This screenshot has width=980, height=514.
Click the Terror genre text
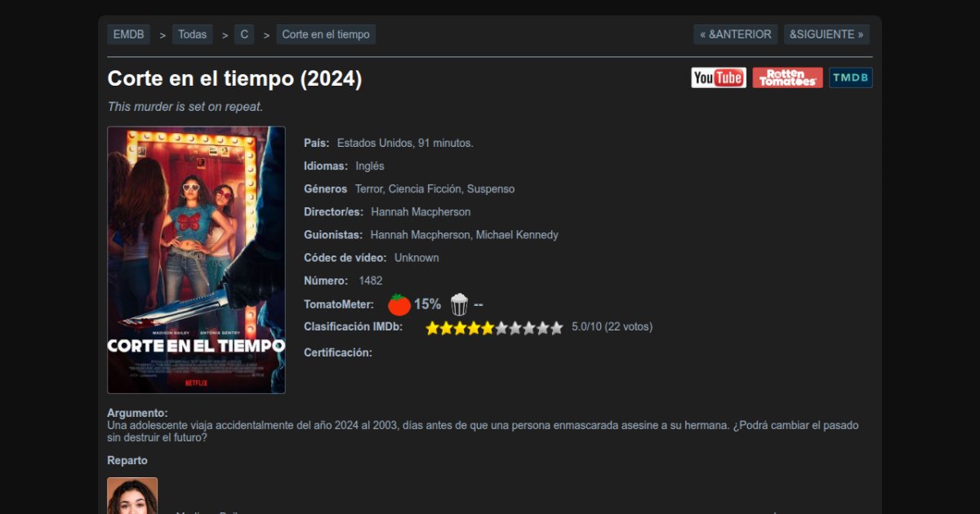tap(368, 189)
